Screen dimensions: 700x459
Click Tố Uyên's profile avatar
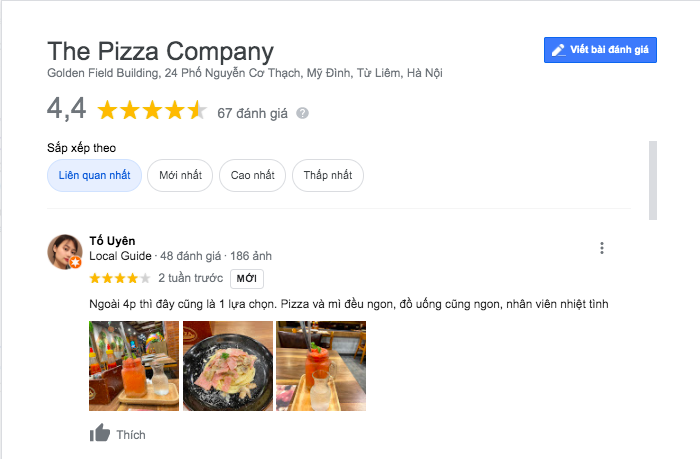click(65, 252)
